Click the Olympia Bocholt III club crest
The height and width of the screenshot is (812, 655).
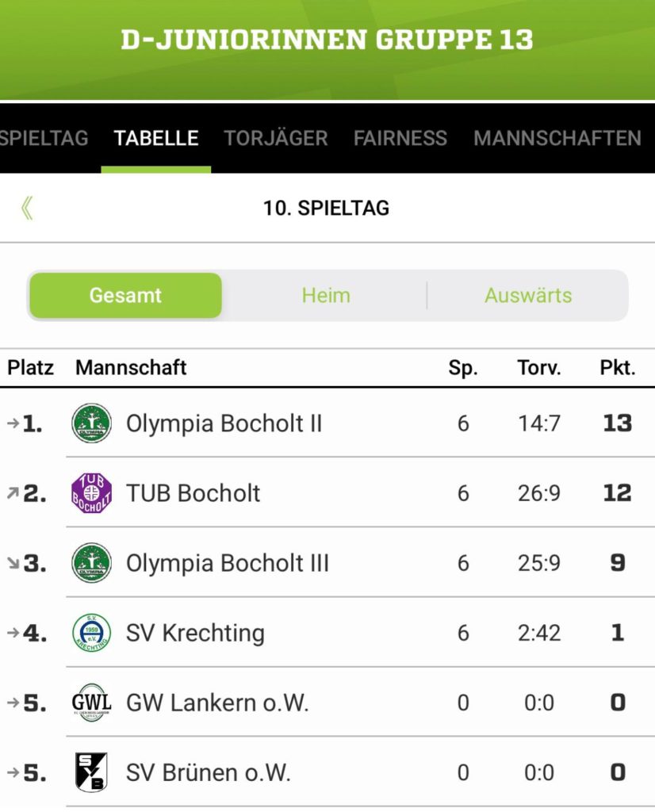point(91,563)
